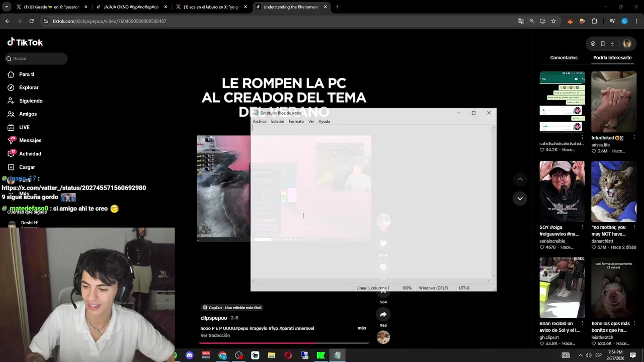Click the share arrow icon on the video
Screen dimensions: 644x362
click(383, 314)
